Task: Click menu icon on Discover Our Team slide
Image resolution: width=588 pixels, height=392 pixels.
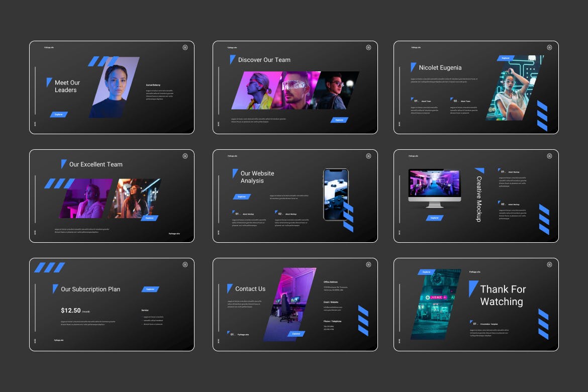Action: 368,47
